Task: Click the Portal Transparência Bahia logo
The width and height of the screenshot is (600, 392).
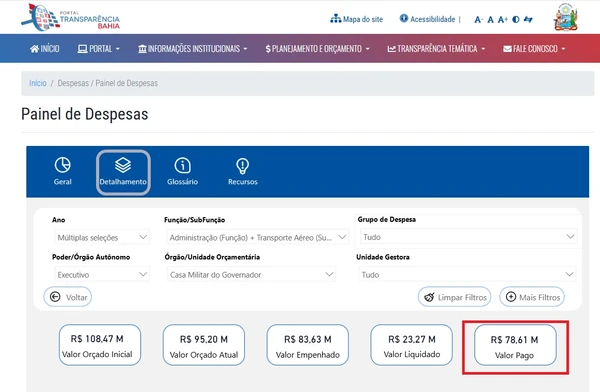Action: pyautogui.click(x=70, y=18)
